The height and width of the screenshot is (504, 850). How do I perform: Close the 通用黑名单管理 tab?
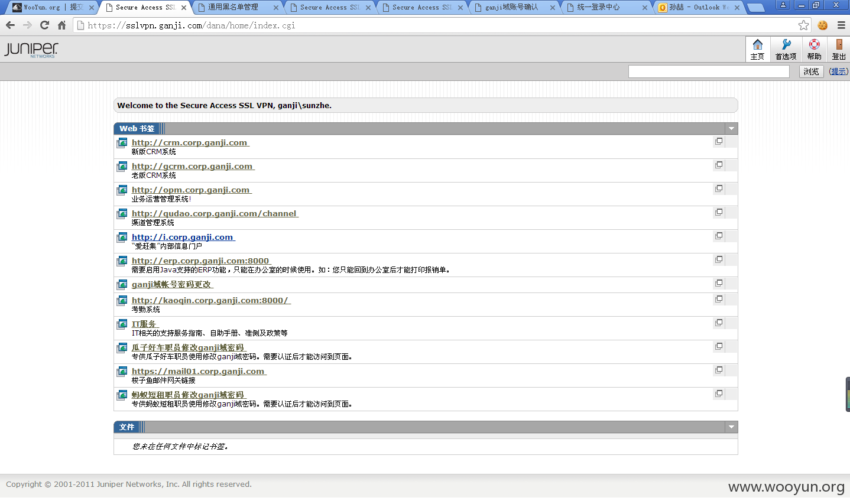point(275,8)
